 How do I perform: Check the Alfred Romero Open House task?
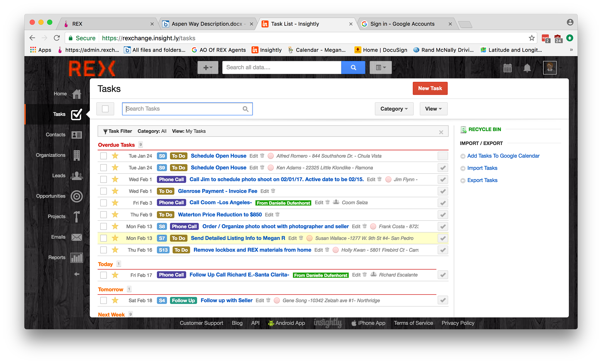[103, 156]
